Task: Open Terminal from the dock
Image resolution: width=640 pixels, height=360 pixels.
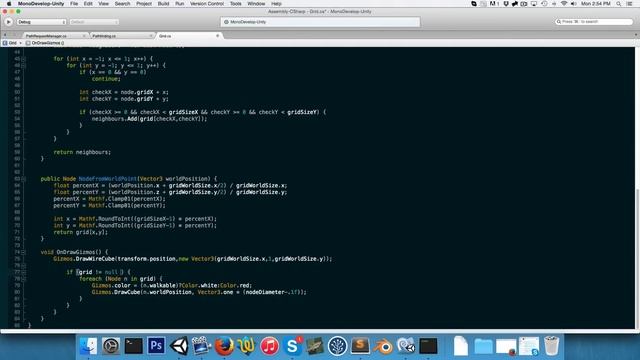Action: pos(133,346)
